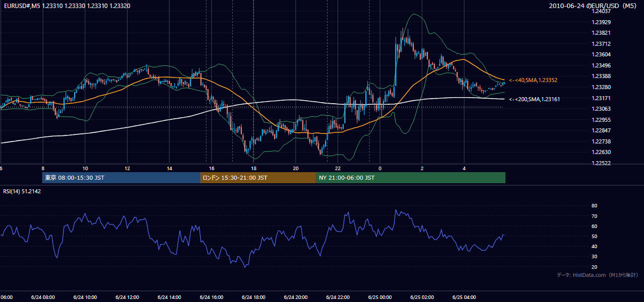
Task: Click price axis value 1.23171
Action: (601, 98)
